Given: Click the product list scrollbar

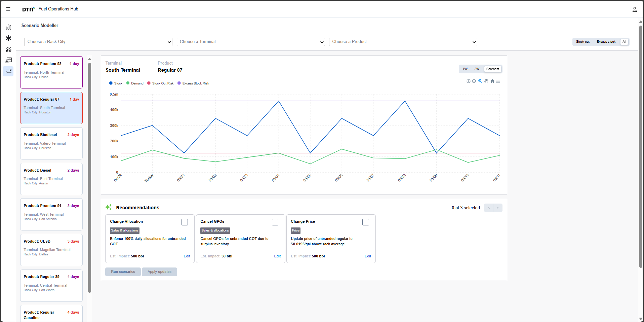Looking at the screenshot, I should (89, 178).
